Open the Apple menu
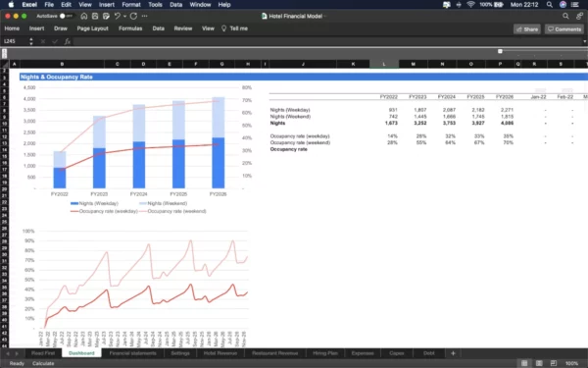The width and height of the screenshot is (588, 368). tap(11, 5)
